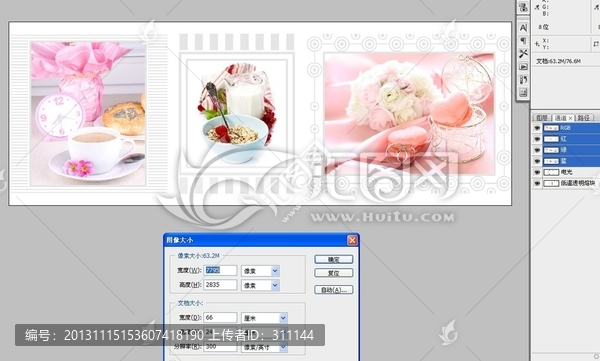This screenshot has height=361, width=600.
Task: Toggle visibility of the 电光 channel
Action: point(537,172)
